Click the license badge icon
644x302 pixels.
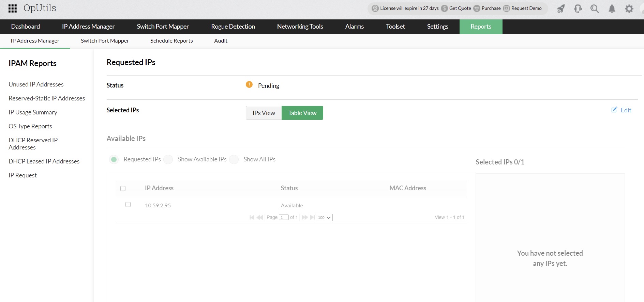click(x=375, y=9)
